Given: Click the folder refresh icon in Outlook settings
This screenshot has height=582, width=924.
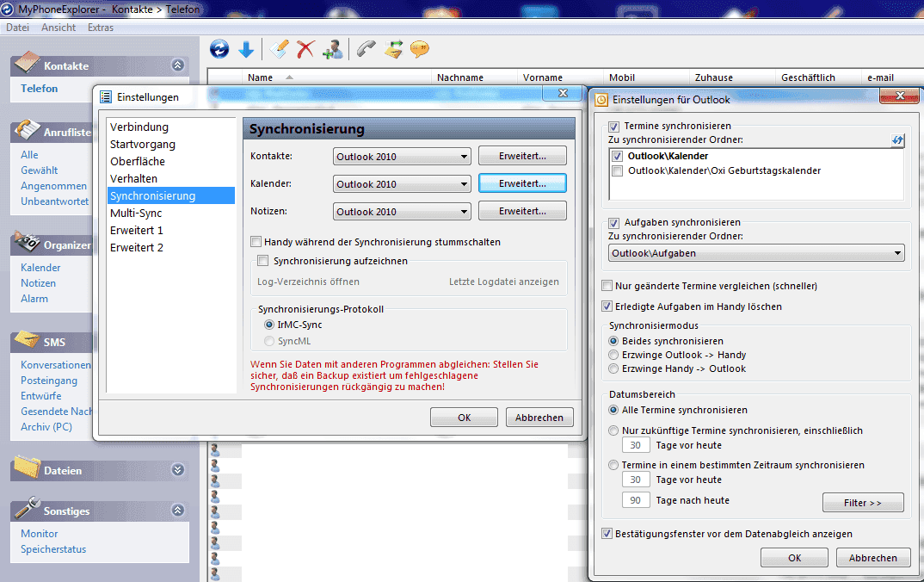Looking at the screenshot, I should coord(896,140).
